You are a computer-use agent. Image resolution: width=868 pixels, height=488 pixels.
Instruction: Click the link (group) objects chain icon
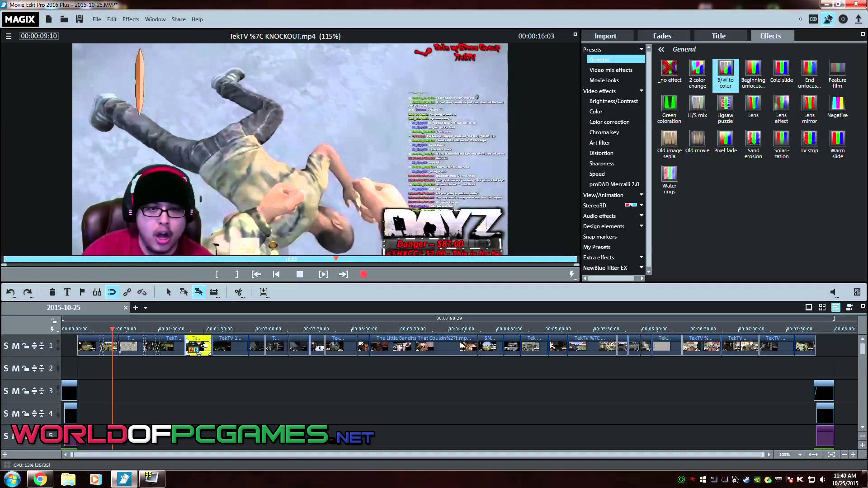pos(127,292)
